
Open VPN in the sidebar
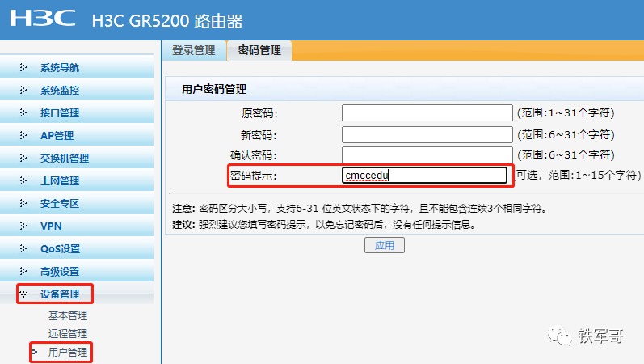pyautogui.click(x=51, y=226)
